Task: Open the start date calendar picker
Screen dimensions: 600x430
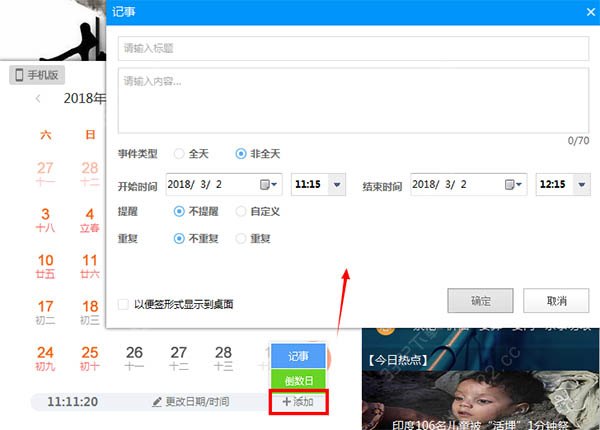Action: point(268,185)
